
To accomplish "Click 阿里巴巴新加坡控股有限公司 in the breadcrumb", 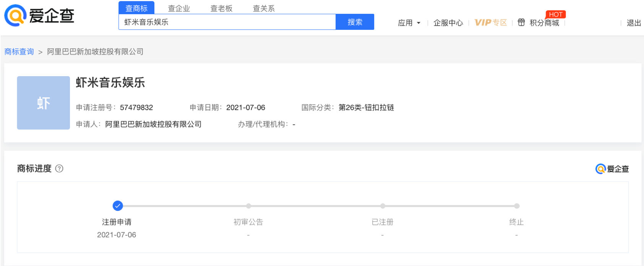I will click(x=95, y=52).
